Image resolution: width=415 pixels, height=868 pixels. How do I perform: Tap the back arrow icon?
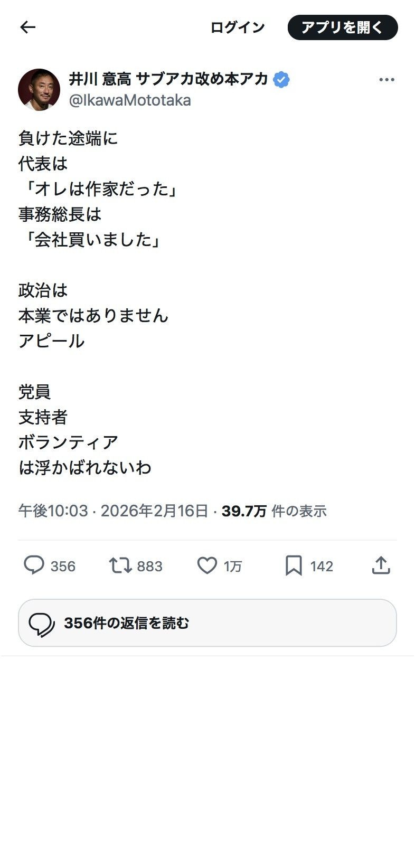click(x=27, y=27)
